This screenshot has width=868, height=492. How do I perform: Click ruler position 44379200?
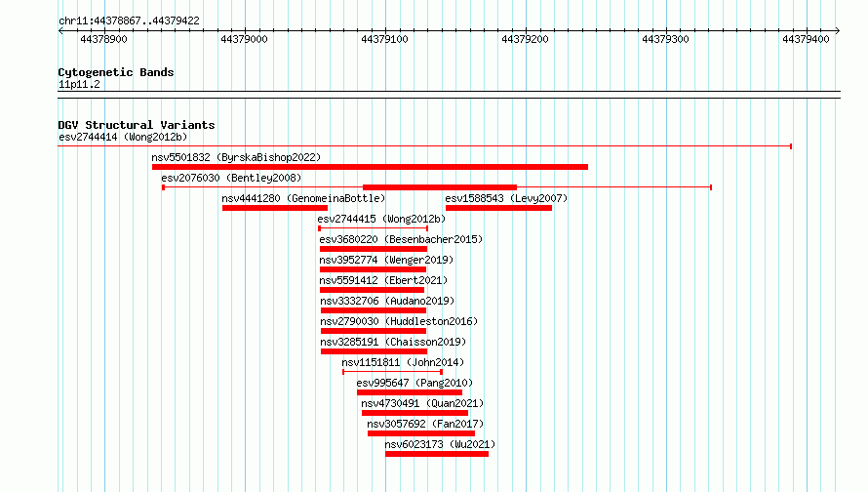525,39
